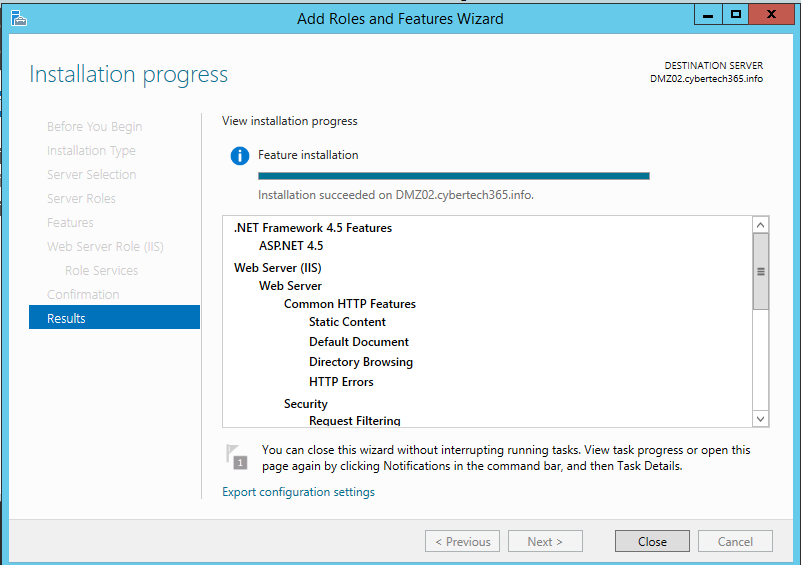
Task: Maximize the wizard window
Action: (736, 15)
